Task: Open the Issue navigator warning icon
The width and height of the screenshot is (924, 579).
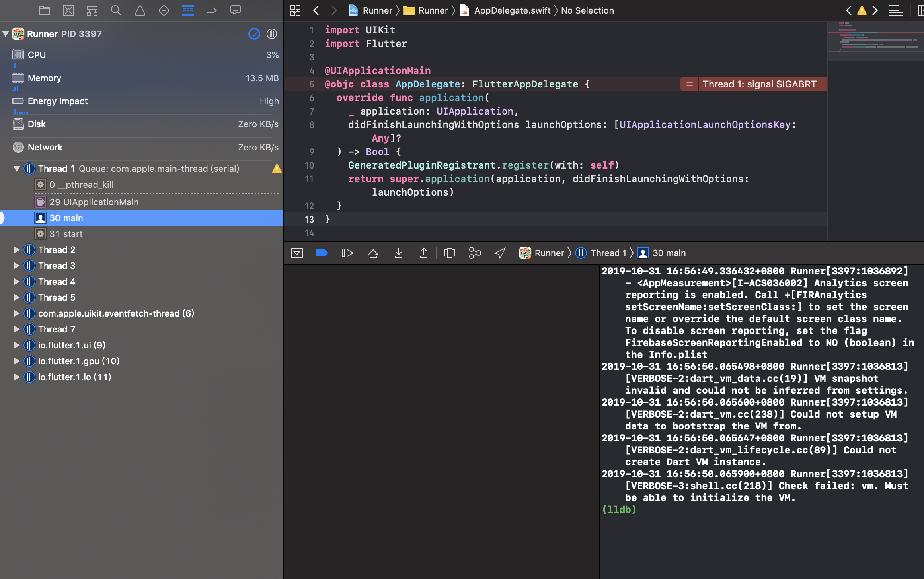Action: [x=140, y=10]
